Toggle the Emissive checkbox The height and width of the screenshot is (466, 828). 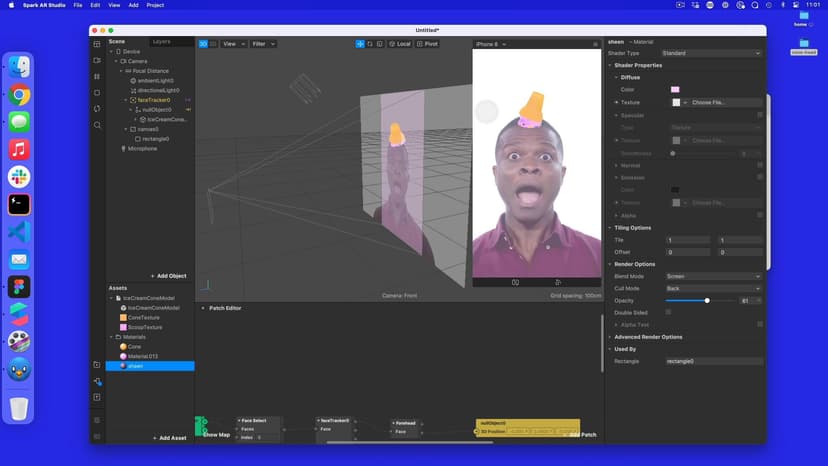coord(760,177)
